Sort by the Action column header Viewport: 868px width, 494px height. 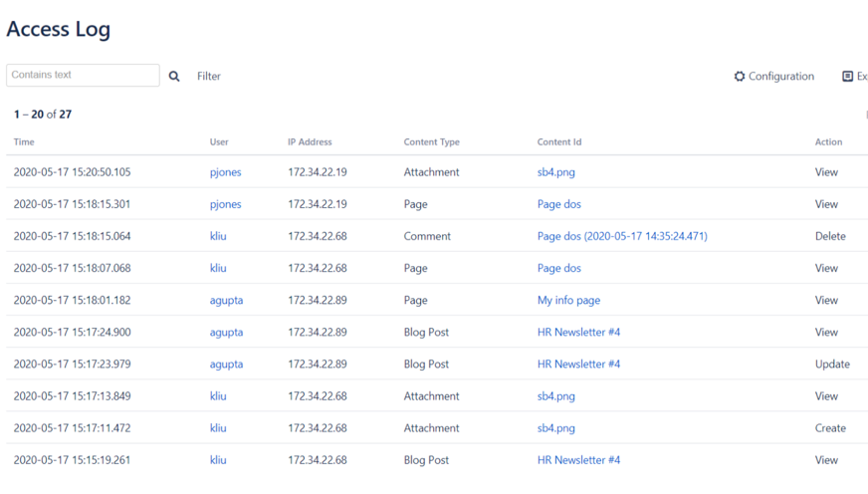pos(828,142)
